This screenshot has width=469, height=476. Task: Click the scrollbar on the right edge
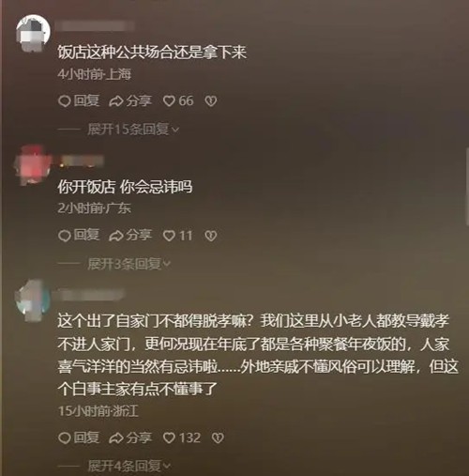pos(467,186)
